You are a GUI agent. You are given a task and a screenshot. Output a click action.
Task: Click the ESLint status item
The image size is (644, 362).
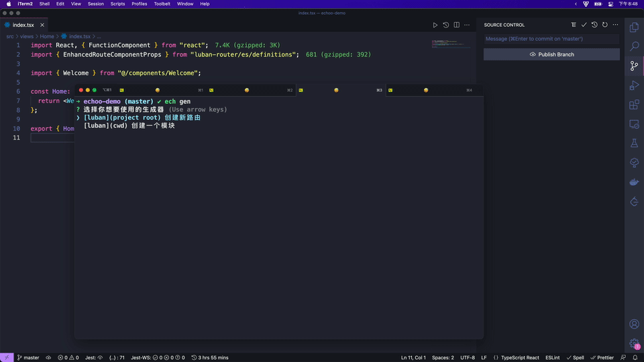[552, 358]
